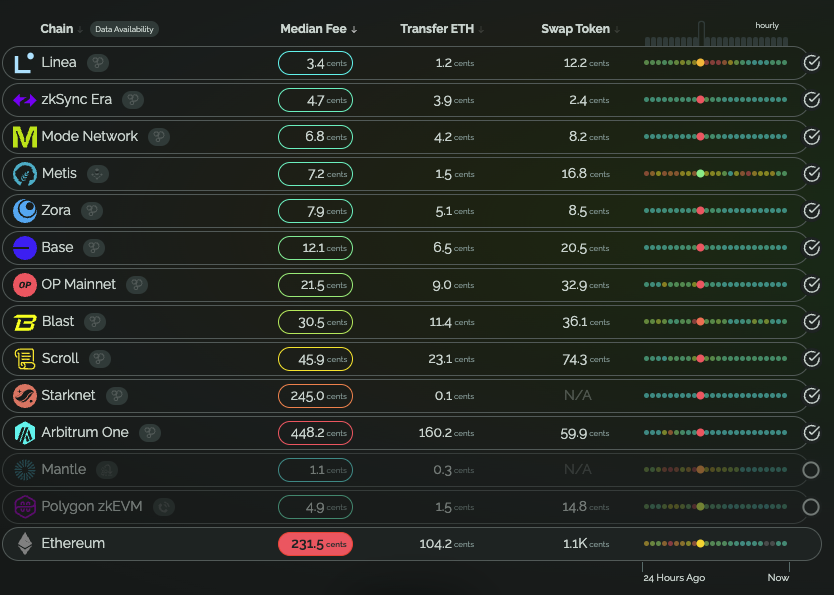Click Arbitrum One's data availability icon
Screen dimensions: 834x595
coord(149,433)
